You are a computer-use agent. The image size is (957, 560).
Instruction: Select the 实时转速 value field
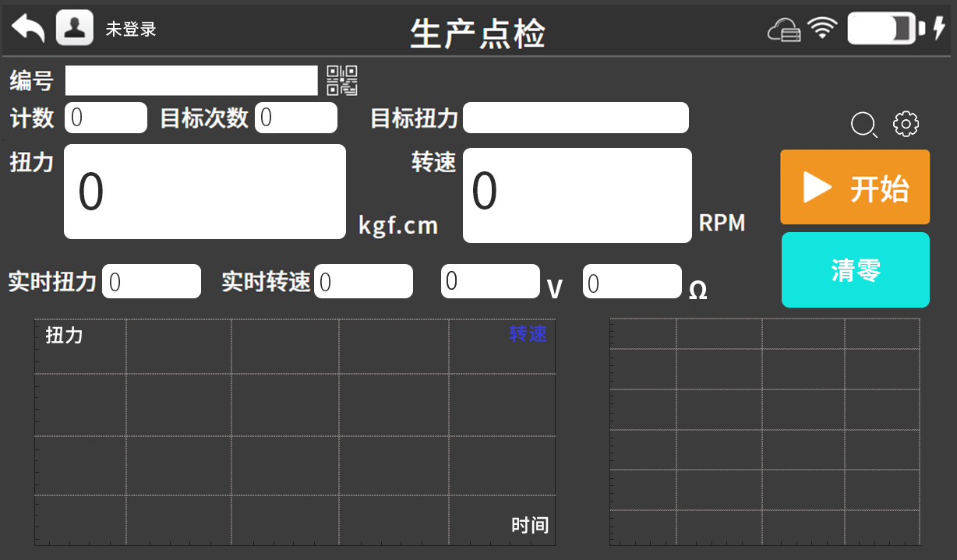[364, 281]
